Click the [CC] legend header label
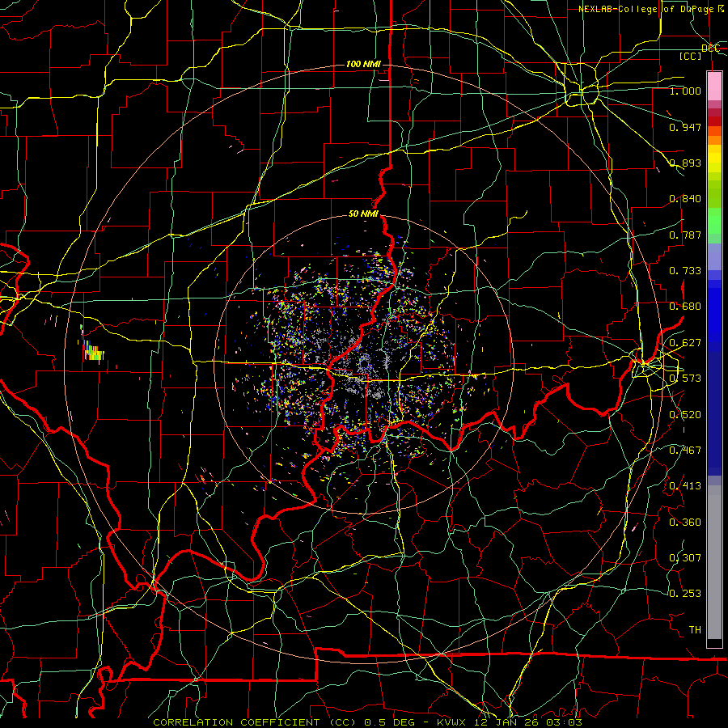The width and height of the screenshot is (728, 728). pos(690,56)
